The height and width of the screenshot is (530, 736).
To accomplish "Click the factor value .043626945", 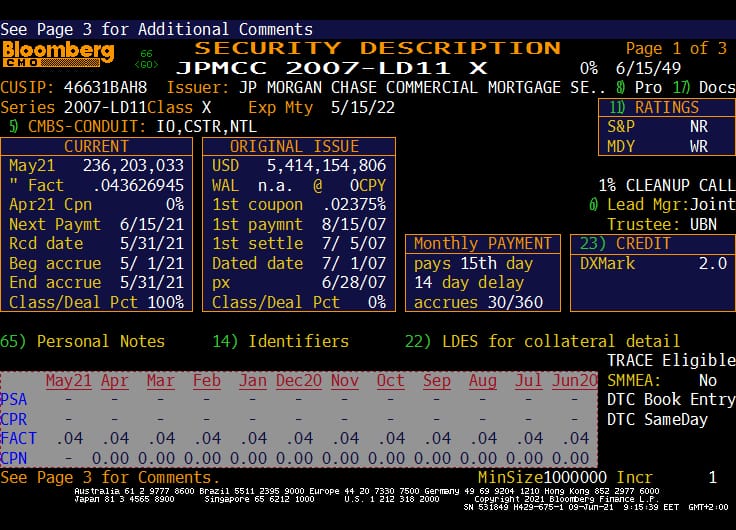I will (x=138, y=185).
